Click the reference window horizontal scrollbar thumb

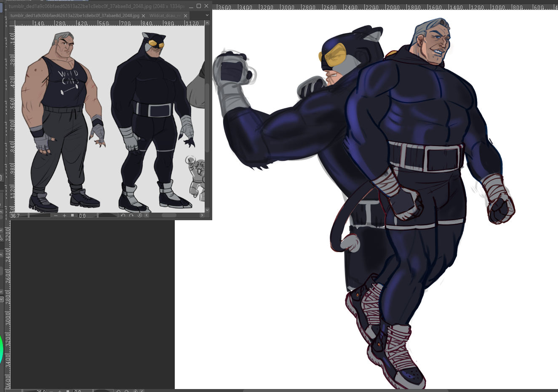pos(169,216)
